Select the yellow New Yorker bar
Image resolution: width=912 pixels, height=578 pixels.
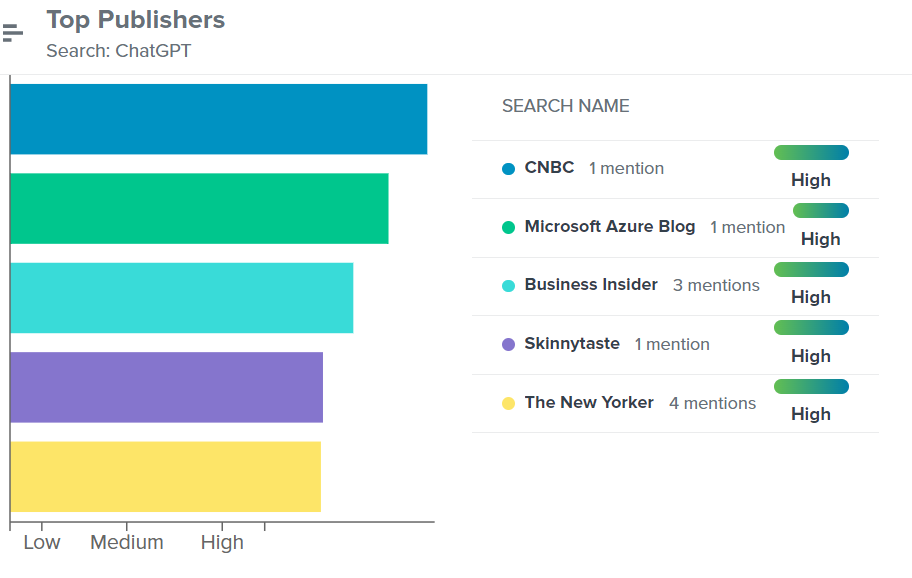pos(165,476)
